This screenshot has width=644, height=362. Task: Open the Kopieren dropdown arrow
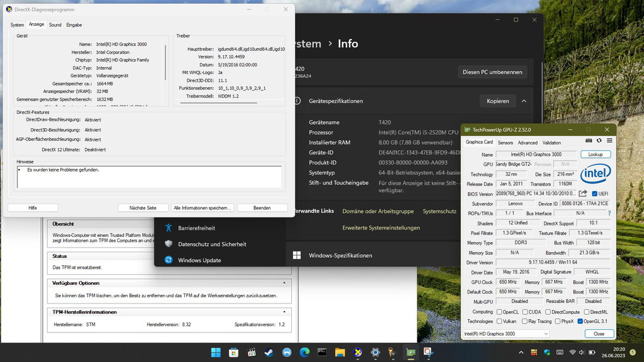pyautogui.click(x=523, y=101)
